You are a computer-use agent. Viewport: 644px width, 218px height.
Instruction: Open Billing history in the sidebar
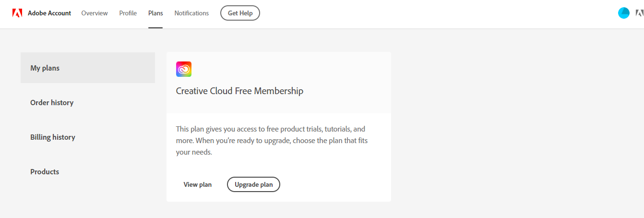point(88,137)
